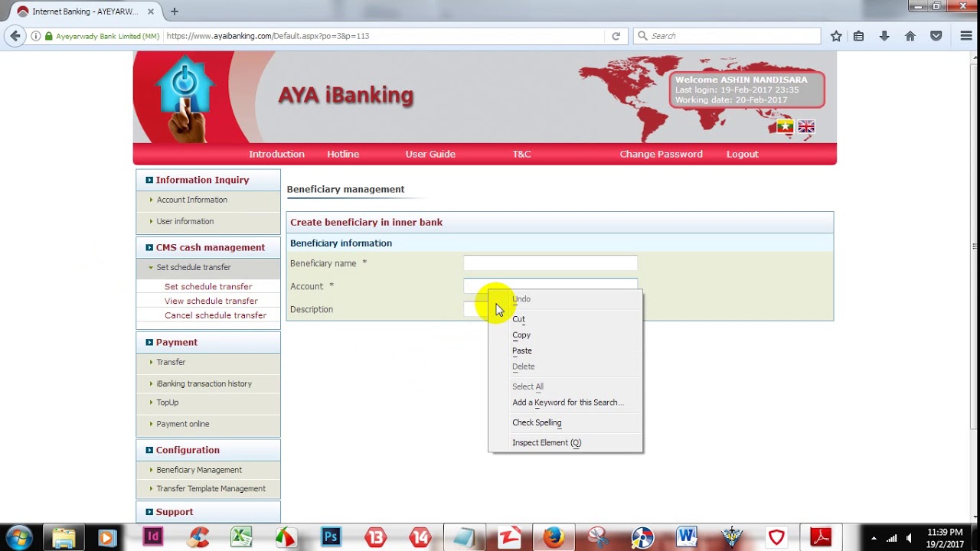Open the media player taskbar icon

pyautogui.click(x=106, y=537)
